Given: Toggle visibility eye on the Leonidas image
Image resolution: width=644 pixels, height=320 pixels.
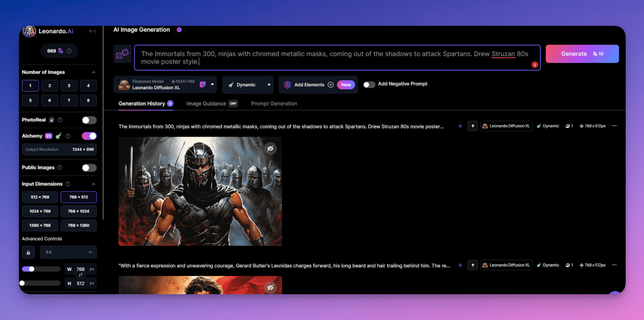Looking at the screenshot, I should pos(270,288).
